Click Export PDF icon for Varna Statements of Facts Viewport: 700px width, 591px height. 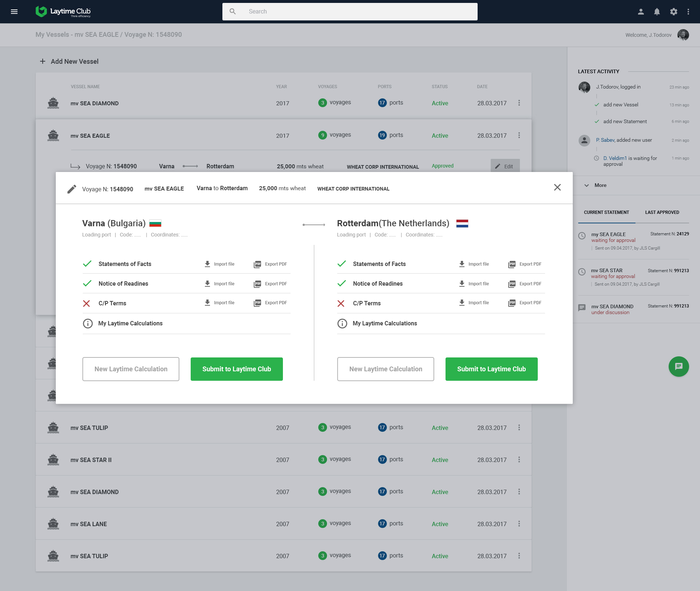coord(257,264)
